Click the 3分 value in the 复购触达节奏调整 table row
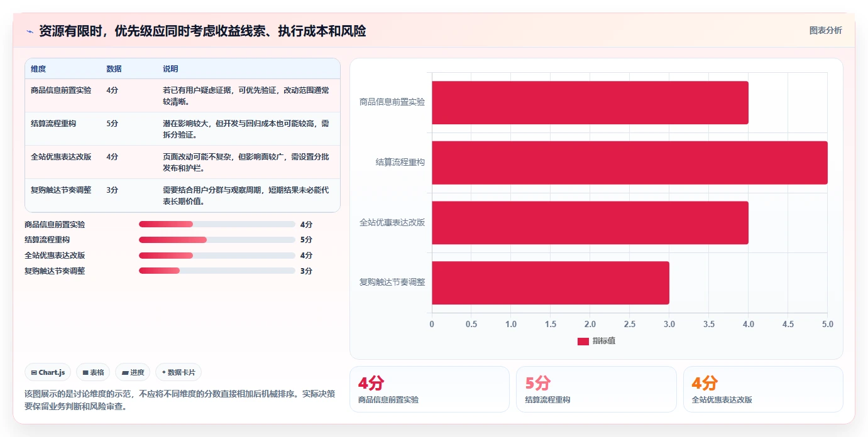The height and width of the screenshot is (437, 868). coord(113,190)
